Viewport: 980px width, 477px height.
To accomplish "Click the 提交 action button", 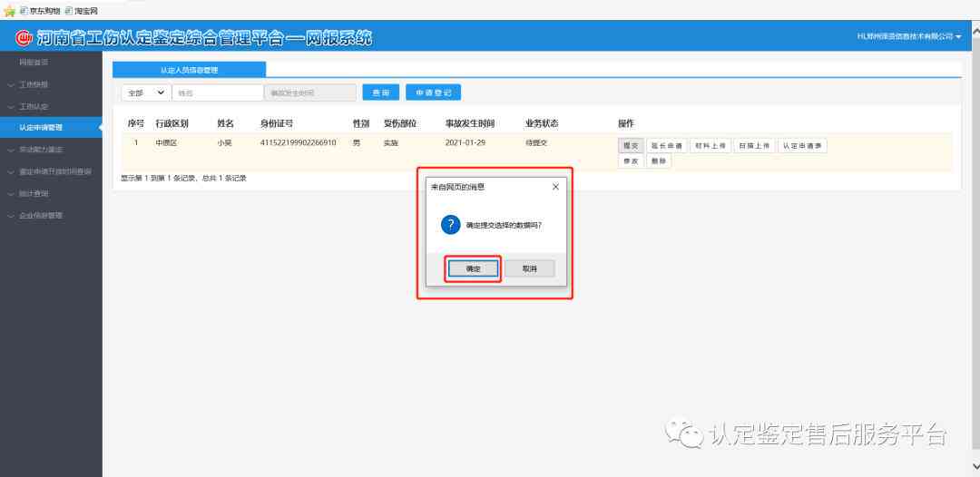I will click(630, 145).
